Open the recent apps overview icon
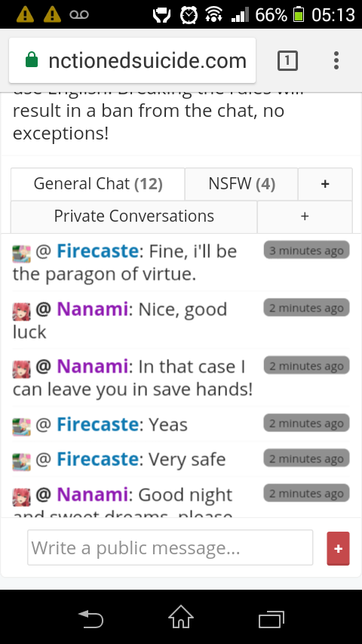Viewport: 362px width, 644px height. (271, 619)
